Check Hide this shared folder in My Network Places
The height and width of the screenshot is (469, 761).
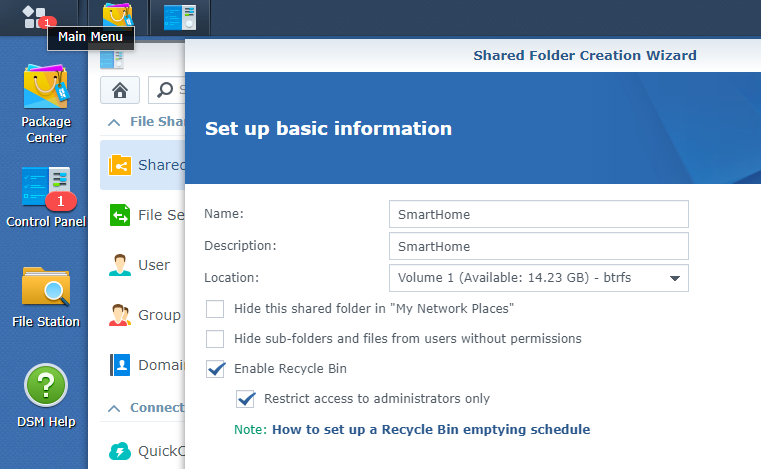pos(215,309)
